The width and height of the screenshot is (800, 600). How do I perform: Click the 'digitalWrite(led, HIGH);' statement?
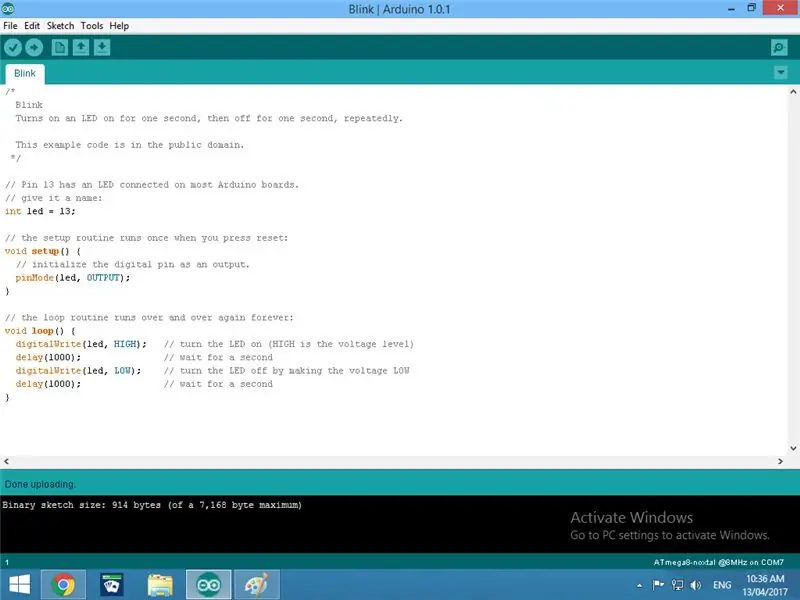click(81, 344)
